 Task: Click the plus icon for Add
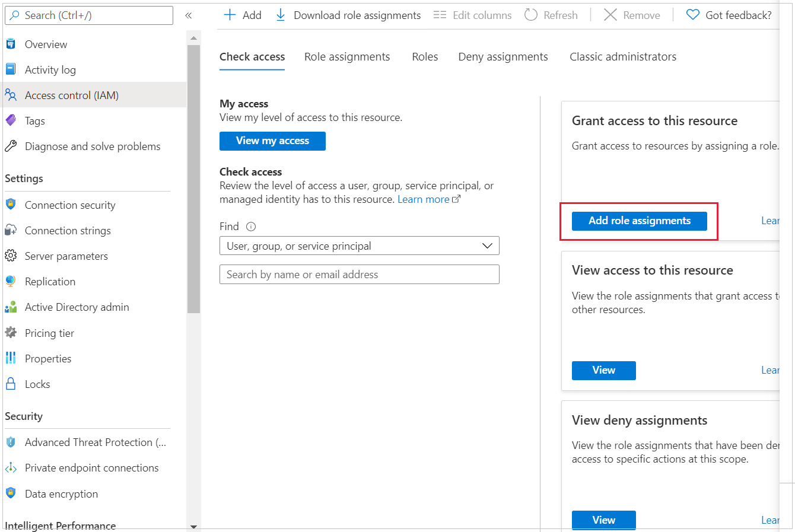click(230, 15)
